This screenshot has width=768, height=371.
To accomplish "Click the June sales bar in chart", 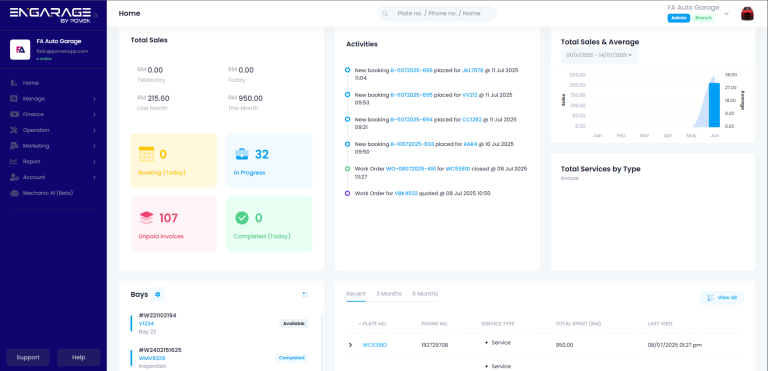I will click(x=715, y=105).
